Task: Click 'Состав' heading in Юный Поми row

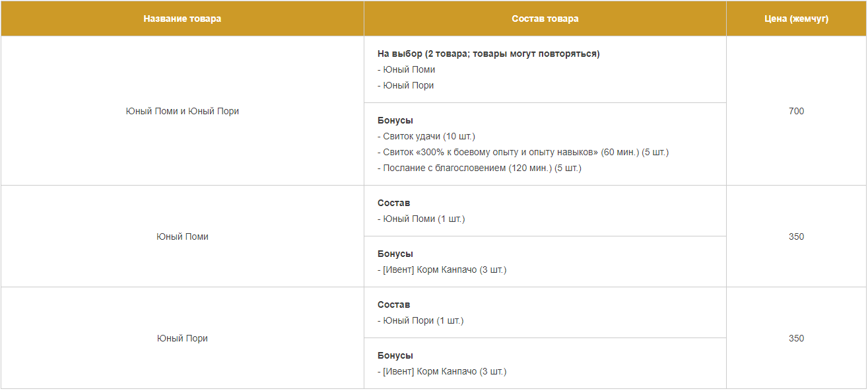Action: pyautogui.click(x=393, y=203)
